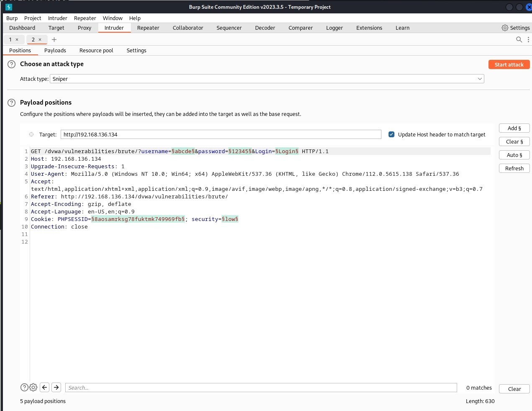Viewport: 532px width, 411px height.
Task: Select the Intruder tool tab
Action: pyautogui.click(x=114, y=28)
